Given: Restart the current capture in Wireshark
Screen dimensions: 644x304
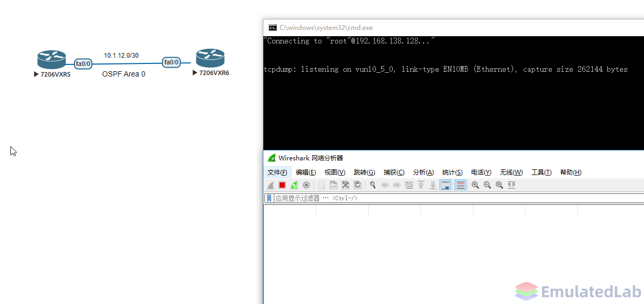Looking at the screenshot, I should click(294, 185).
